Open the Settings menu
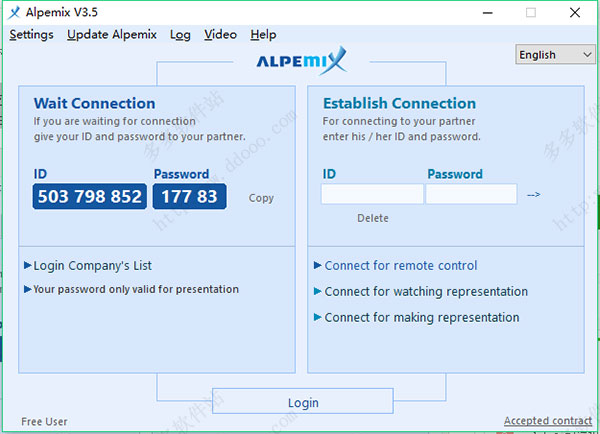The image size is (600, 434). tap(31, 35)
